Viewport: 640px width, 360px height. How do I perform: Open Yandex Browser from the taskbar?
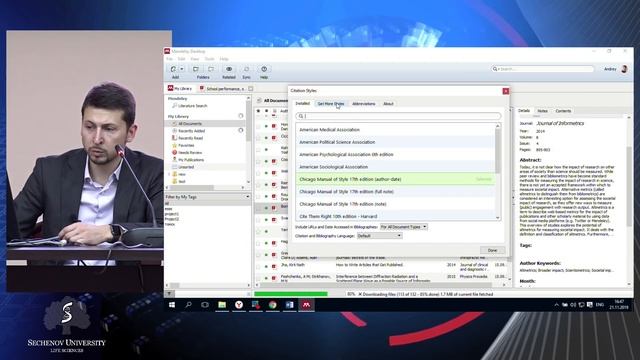coord(239,305)
